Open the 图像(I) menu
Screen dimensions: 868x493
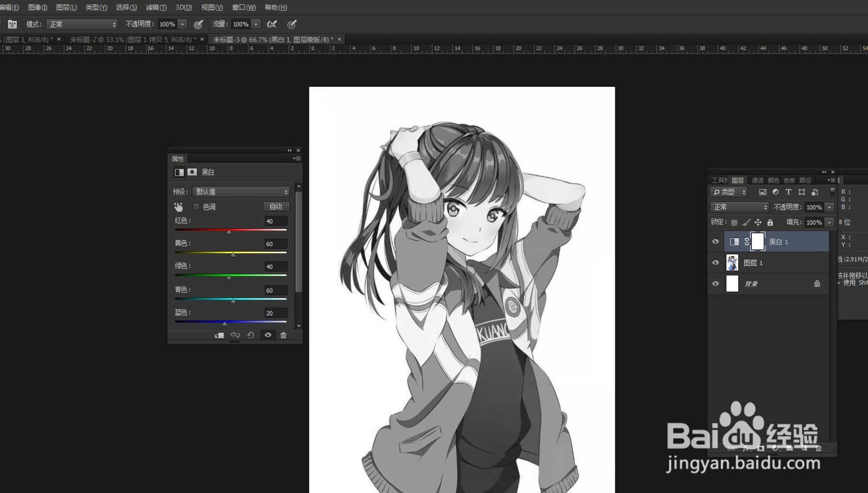coord(37,8)
